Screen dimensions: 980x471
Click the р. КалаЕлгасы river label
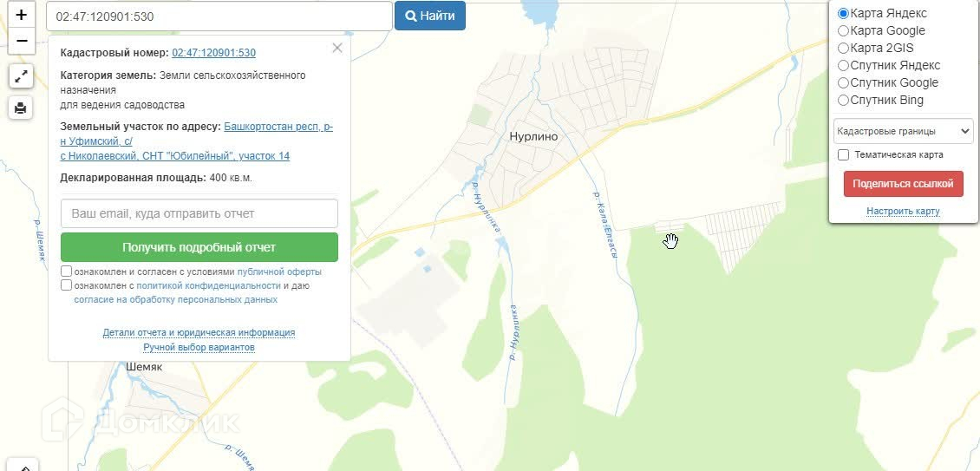tap(604, 226)
